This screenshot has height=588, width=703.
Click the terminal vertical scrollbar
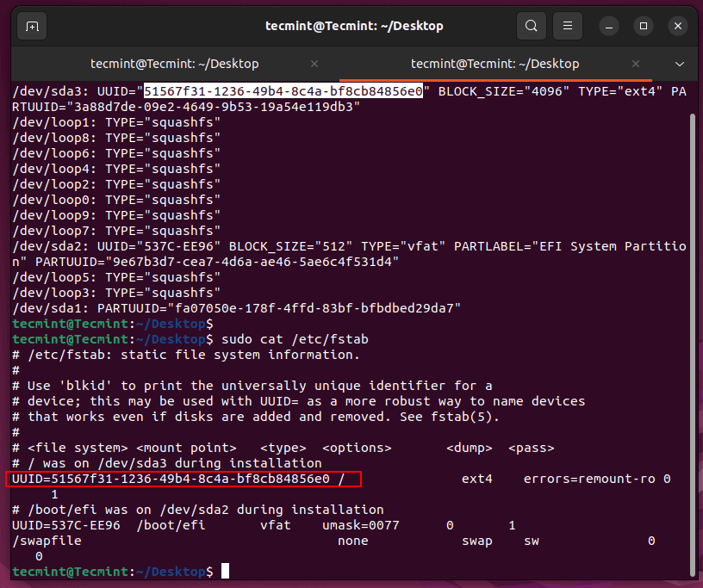pyautogui.click(x=693, y=345)
